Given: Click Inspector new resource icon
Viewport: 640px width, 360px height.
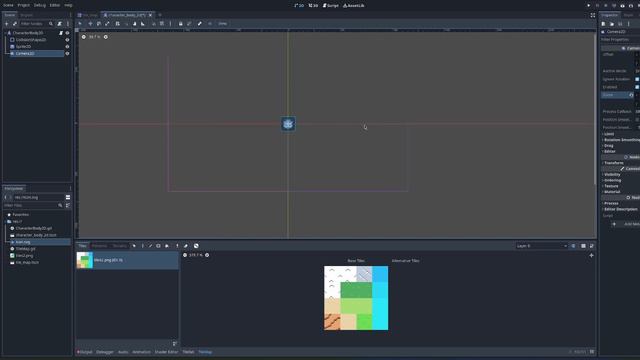Looking at the screenshot, I should point(603,24).
